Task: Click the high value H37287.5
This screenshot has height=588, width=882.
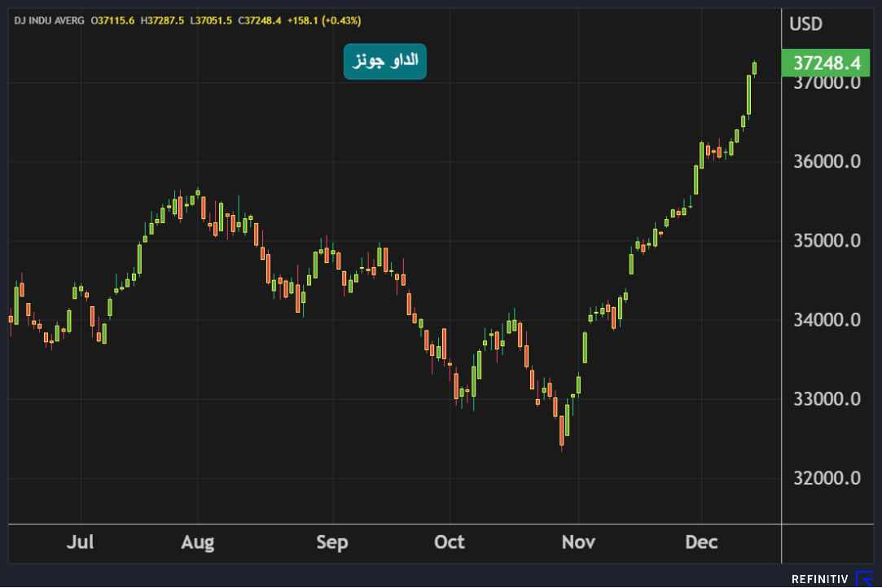Action: 161,20
